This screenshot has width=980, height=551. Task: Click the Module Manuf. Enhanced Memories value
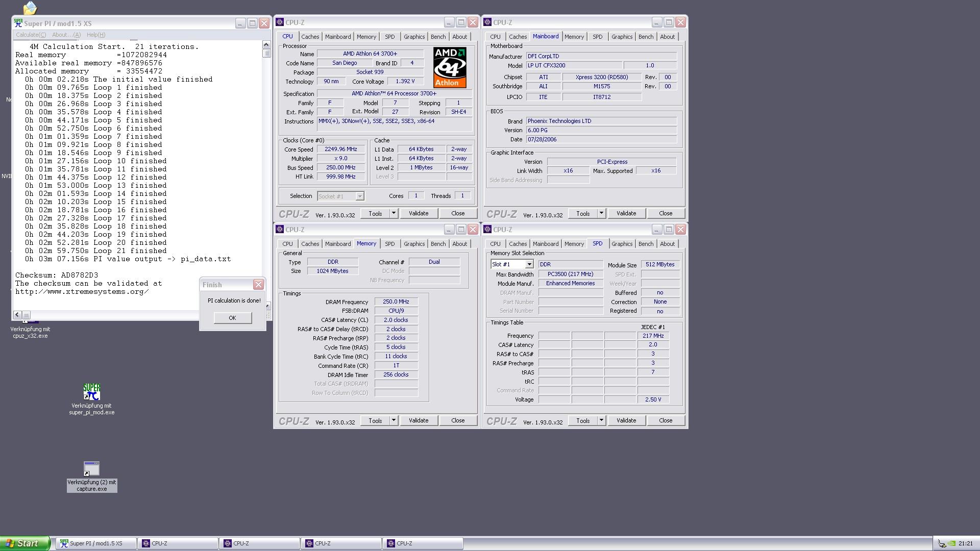(x=571, y=284)
